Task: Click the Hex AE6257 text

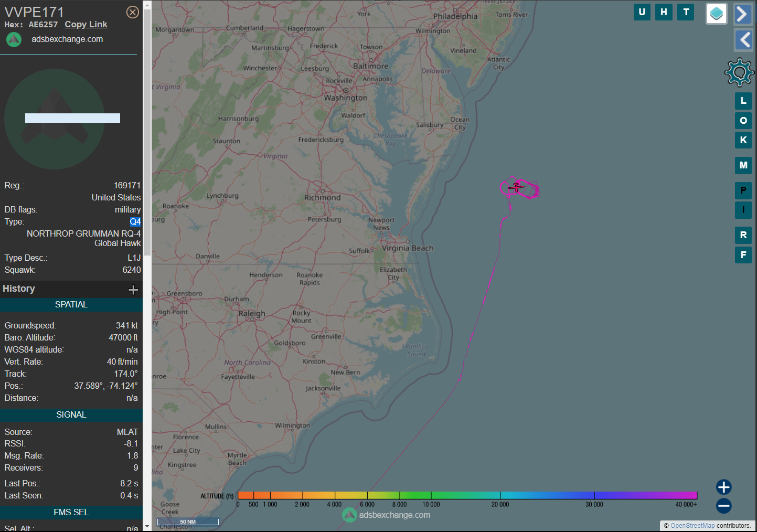Action: tap(31, 25)
